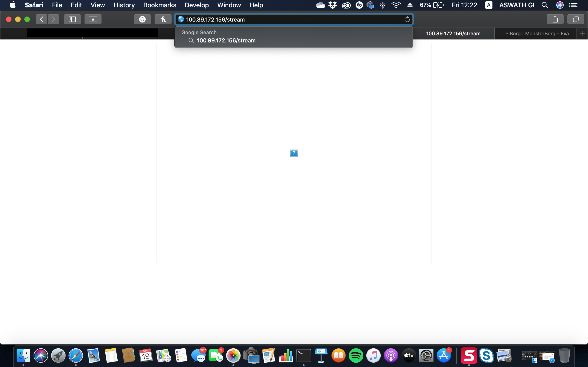Click the Honey extension icon
This screenshot has height=367, width=588.
click(x=163, y=19)
